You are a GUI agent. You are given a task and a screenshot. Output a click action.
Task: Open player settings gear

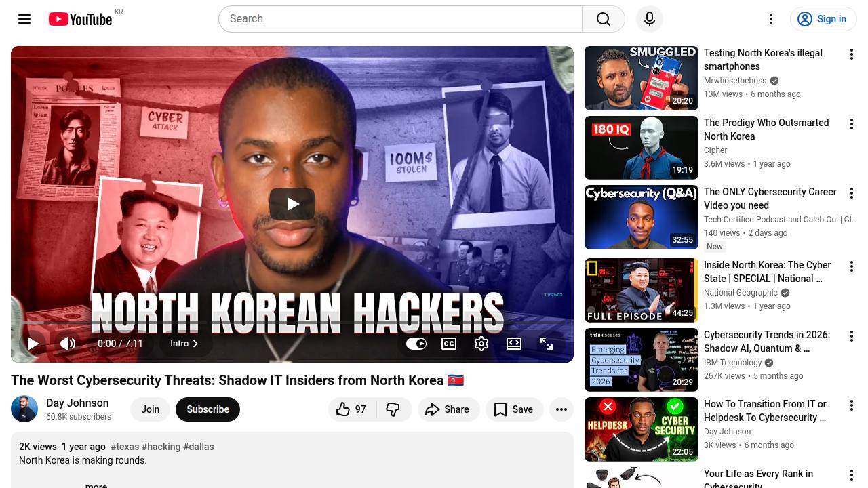481,344
